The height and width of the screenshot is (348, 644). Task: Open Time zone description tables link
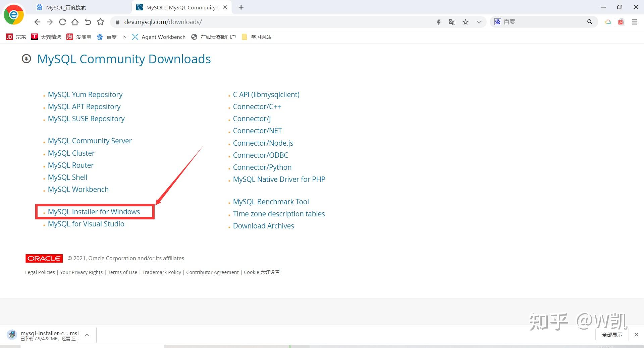pos(279,214)
